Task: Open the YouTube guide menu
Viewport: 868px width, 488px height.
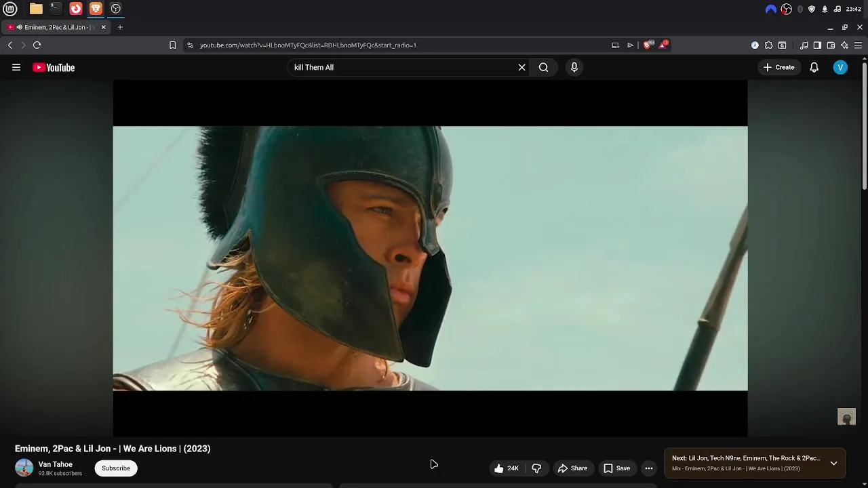Action: (x=16, y=67)
